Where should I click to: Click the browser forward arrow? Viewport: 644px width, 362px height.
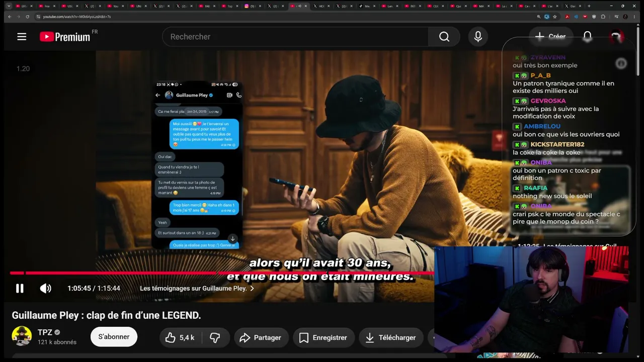pyautogui.click(x=19, y=17)
